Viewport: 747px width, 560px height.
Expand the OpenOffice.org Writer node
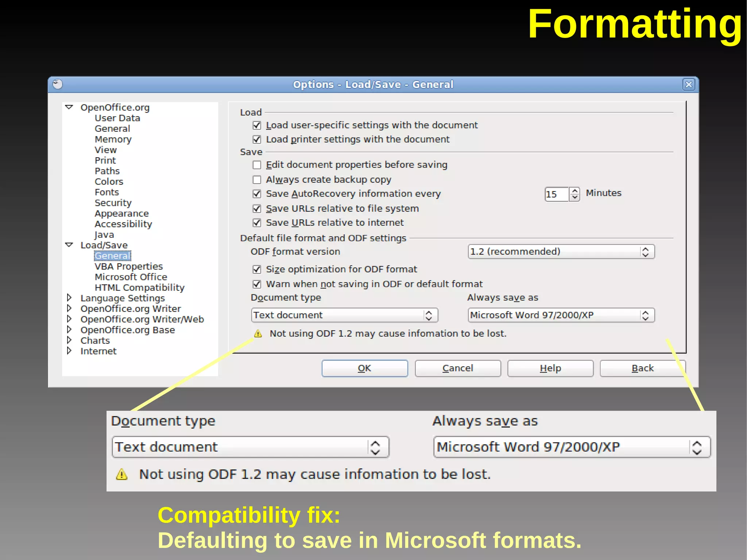point(69,308)
